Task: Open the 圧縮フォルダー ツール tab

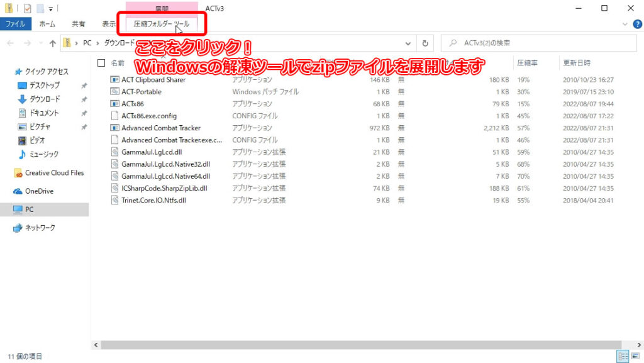Action: [x=161, y=24]
